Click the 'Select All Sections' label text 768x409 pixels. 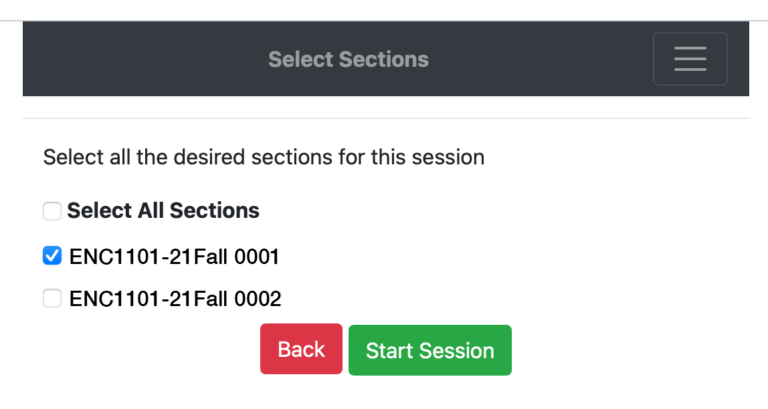point(163,211)
